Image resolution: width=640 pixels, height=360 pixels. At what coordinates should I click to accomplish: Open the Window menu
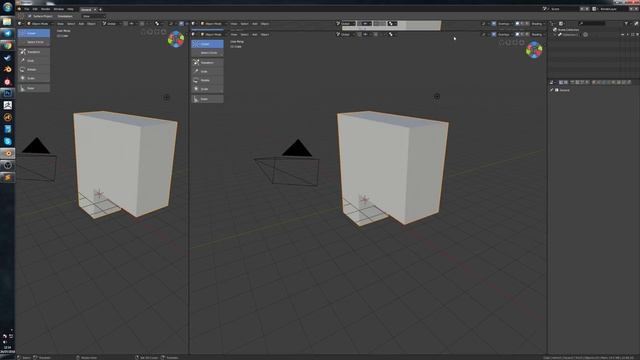(59, 9)
